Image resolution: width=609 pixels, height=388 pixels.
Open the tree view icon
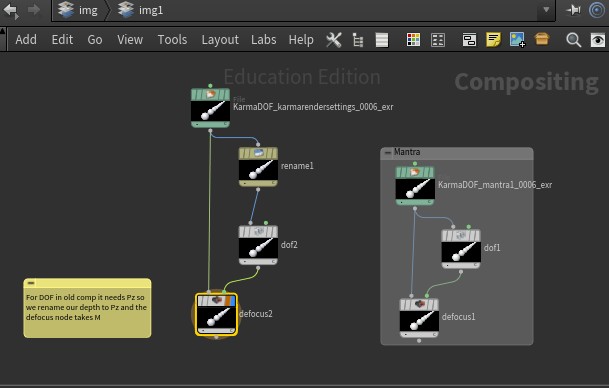pyautogui.click(x=358, y=40)
